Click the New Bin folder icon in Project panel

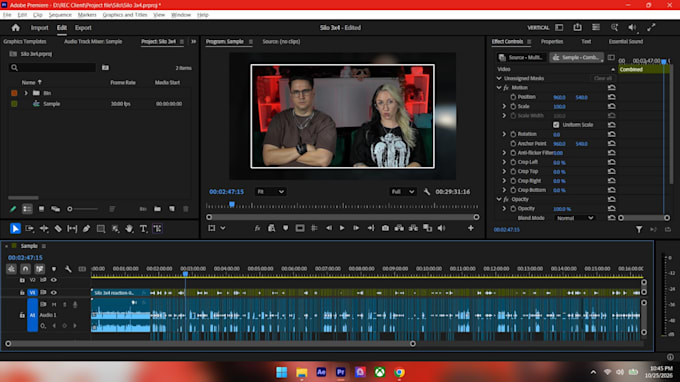pyautogui.click(x=157, y=209)
